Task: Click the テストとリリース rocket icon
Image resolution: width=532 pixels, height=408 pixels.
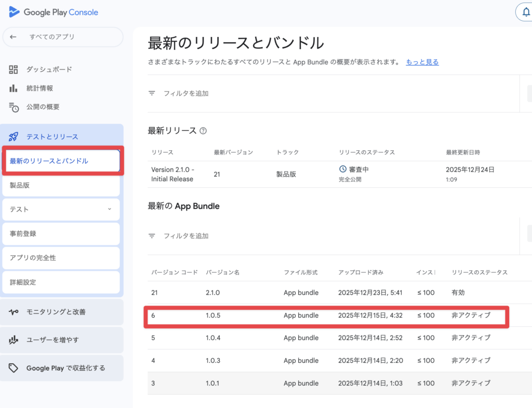Action: pyautogui.click(x=14, y=137)
